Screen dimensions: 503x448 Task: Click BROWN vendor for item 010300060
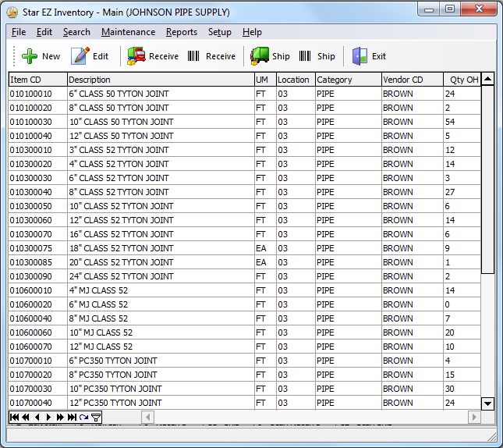[x=398, y=220]
